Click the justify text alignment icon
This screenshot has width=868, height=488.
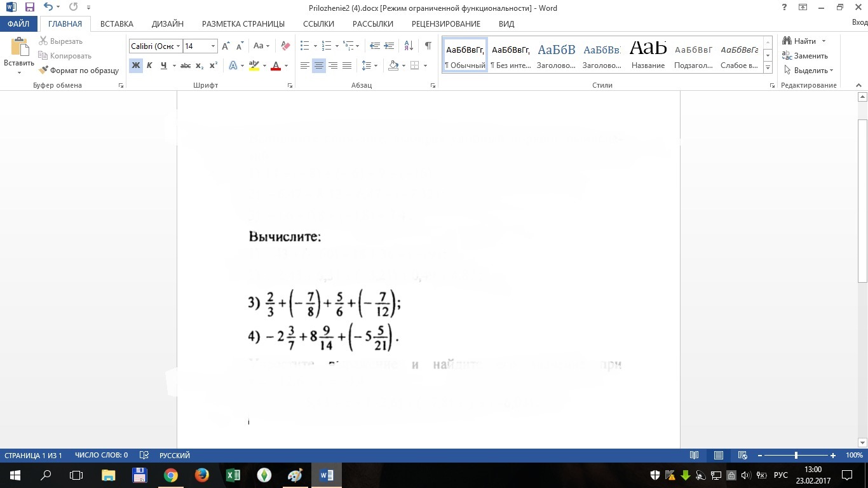point(347,65)
